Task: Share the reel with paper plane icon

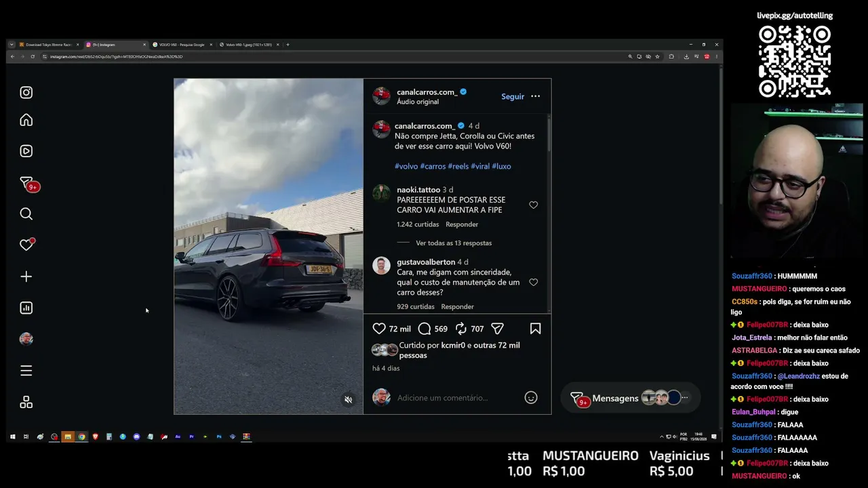Action: [x=497, y=329]
